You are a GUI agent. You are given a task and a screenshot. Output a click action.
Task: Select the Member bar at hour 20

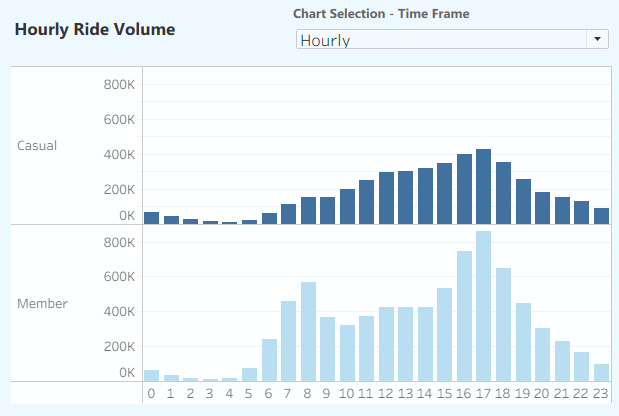coord(543,354)
